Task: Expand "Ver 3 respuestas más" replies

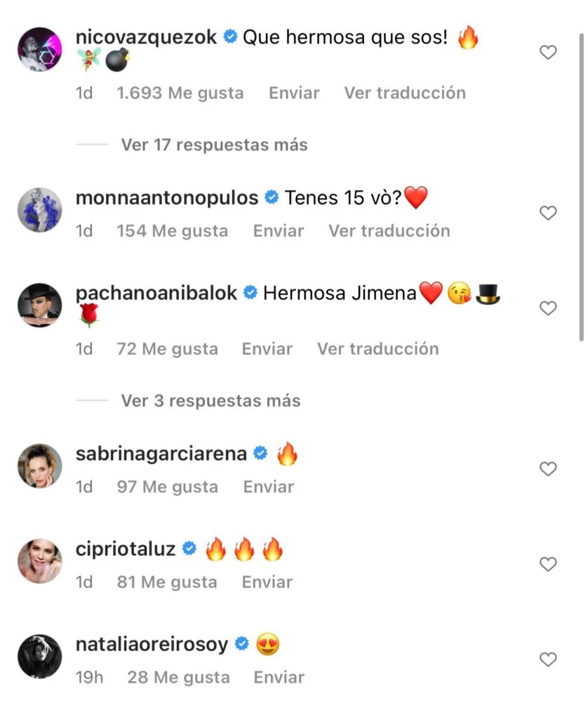Action: (x=211, y=401)
